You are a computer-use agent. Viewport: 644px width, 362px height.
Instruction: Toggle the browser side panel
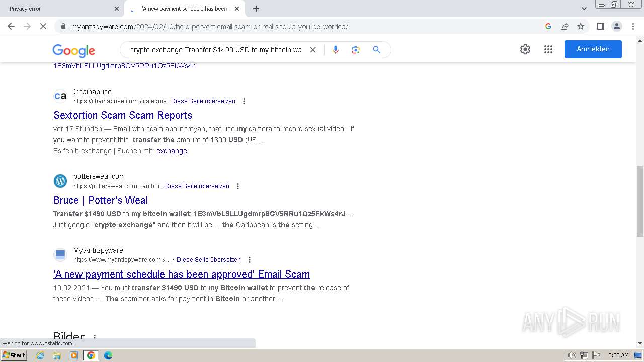click(x=600, y=26)
